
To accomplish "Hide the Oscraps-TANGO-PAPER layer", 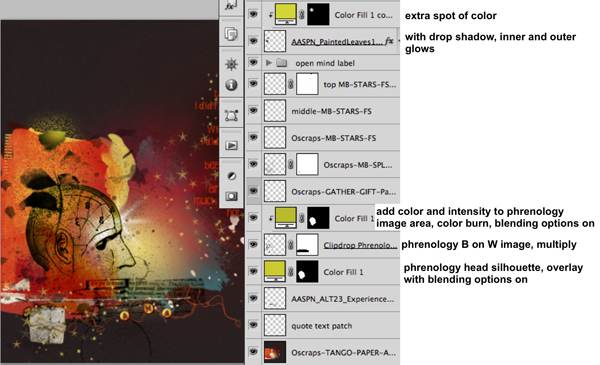I will pos(253,352).
